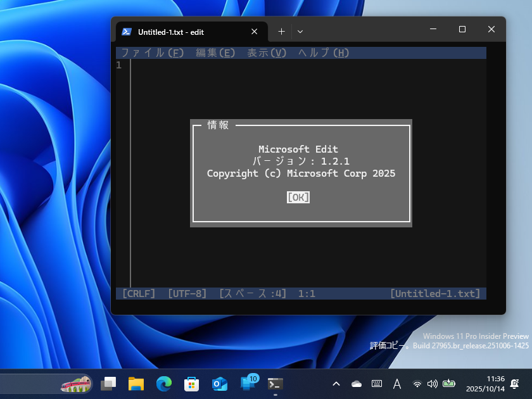Open the touch keyboard from the system tray
The image size is (532, 399).
point(377,383)
